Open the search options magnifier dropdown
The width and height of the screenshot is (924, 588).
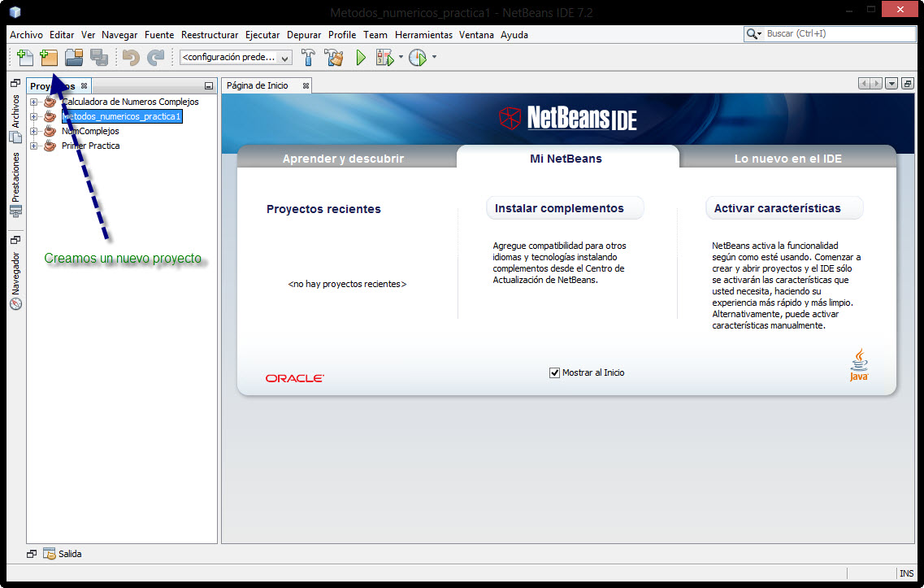coord(753,33)
